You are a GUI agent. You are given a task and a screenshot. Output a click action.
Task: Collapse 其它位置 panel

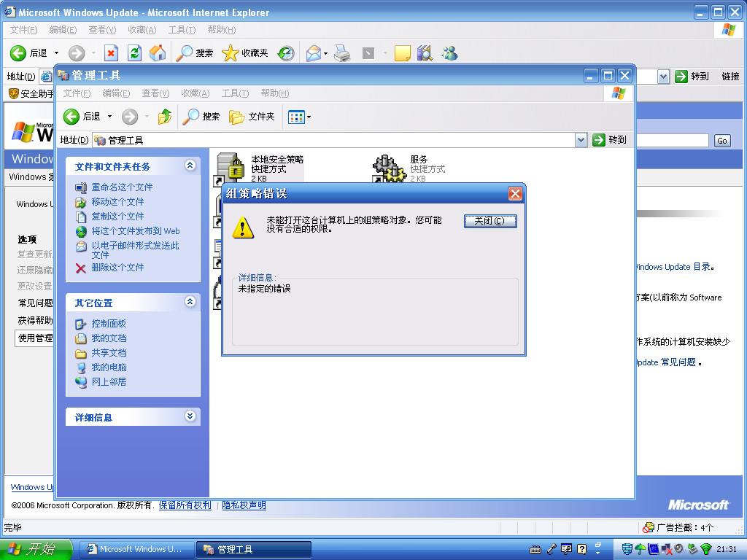pyautogui.click(x=190, y=301)
